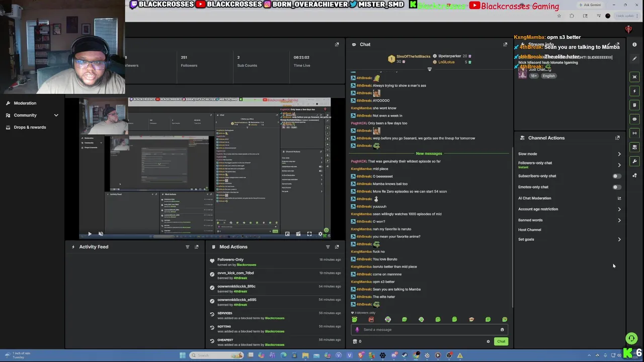Click Host Channel action
644x362 pixels.
pyautogui.click(x=530, y=230)
